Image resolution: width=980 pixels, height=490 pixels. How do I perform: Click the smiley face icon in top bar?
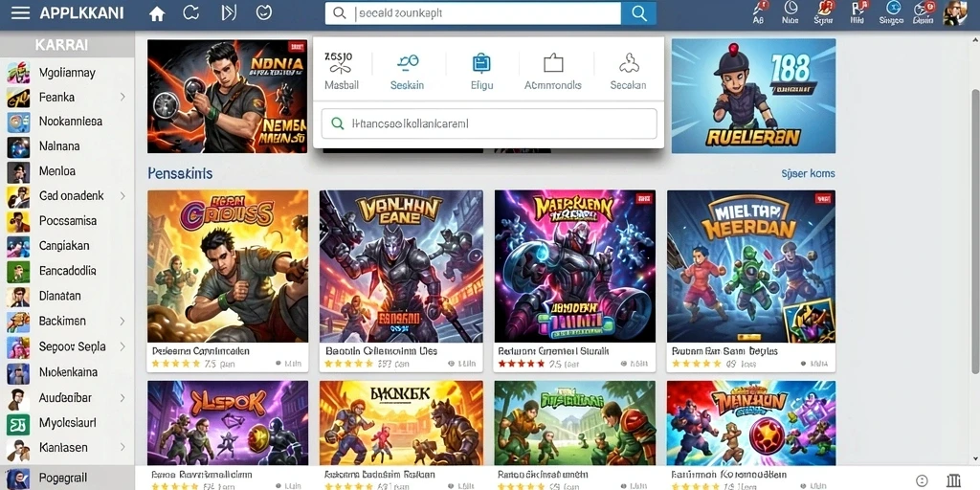coord(264,12)
